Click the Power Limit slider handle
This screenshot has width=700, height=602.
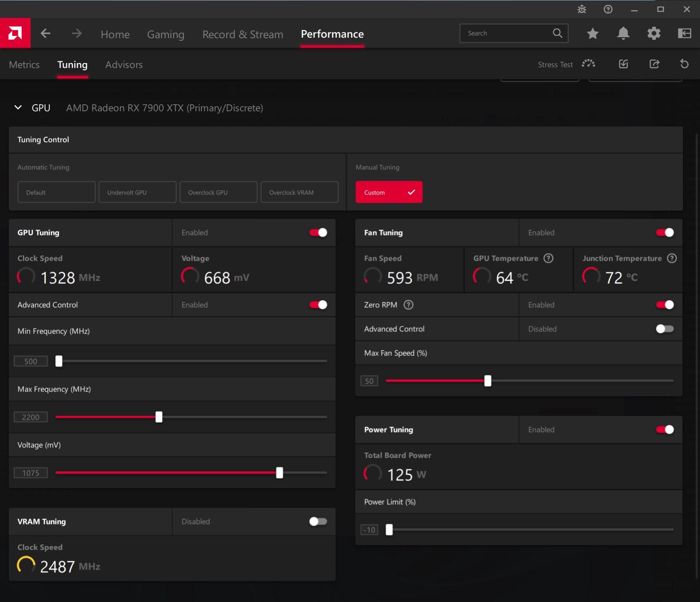pos(389,530)
